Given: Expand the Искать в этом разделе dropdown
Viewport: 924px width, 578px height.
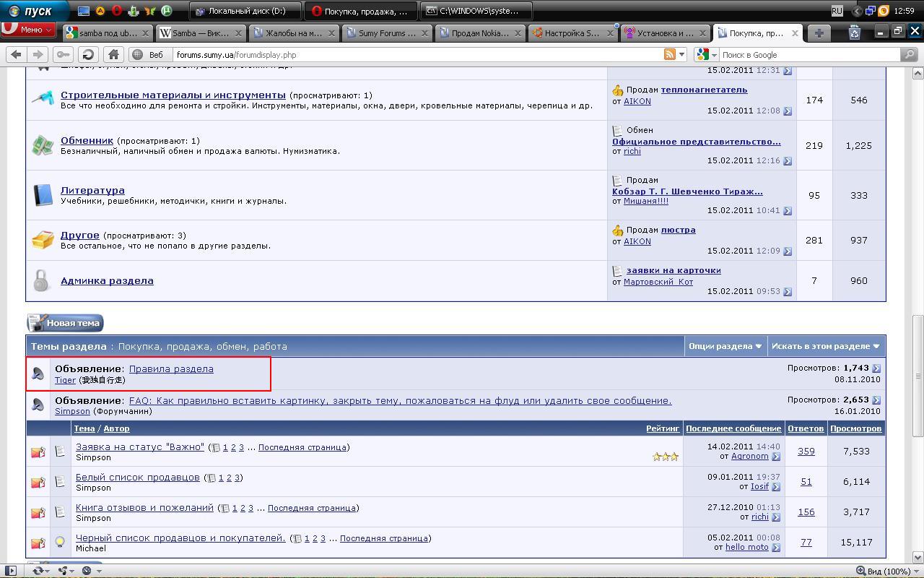Looking at the screenshot, I should coord(826,346).
